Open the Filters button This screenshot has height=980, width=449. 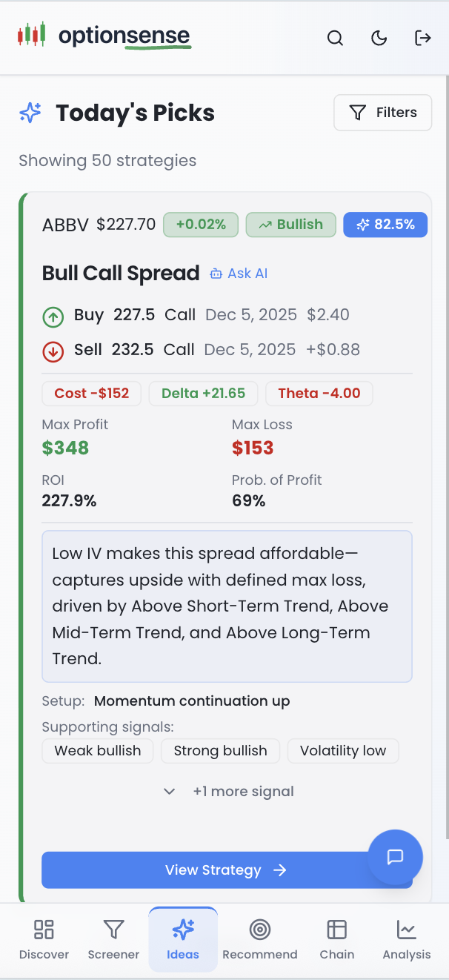tap(382, 113)
